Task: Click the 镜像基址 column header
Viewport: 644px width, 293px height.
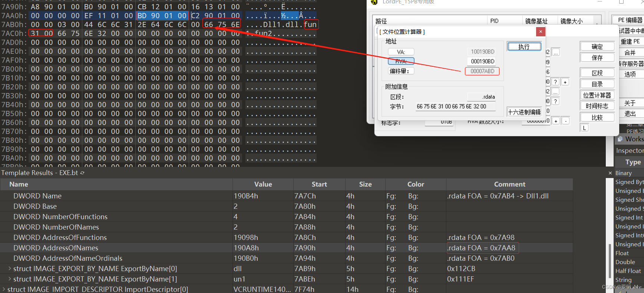Action: coord(540,21)
